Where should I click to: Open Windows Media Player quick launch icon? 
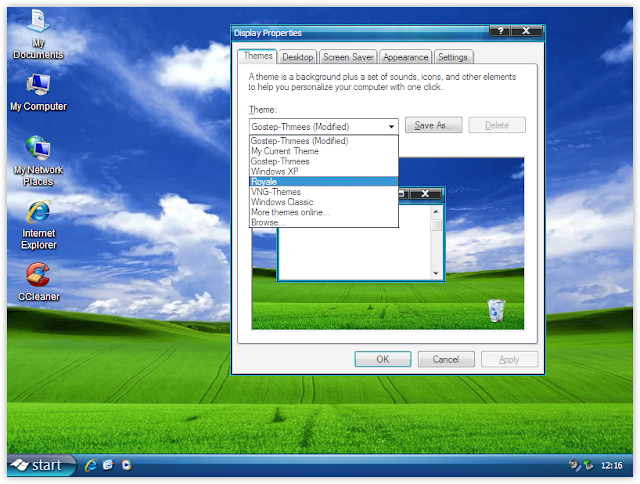(127, 465)
